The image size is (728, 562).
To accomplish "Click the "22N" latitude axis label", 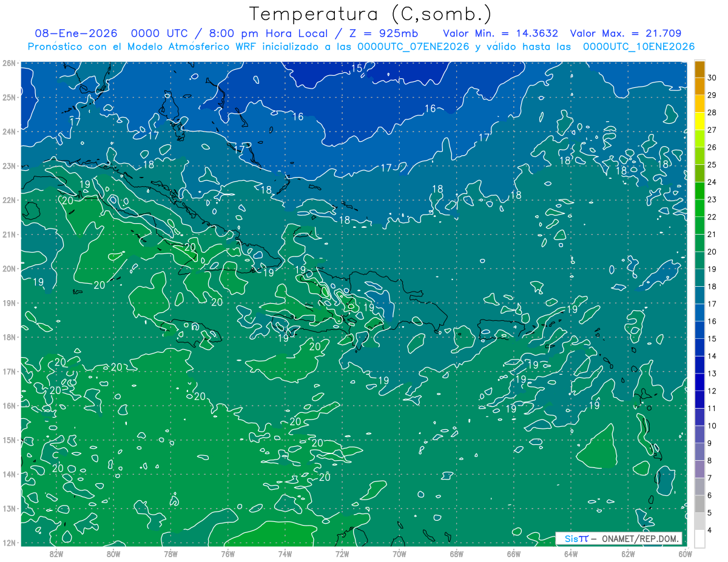I will coord(9,200).
